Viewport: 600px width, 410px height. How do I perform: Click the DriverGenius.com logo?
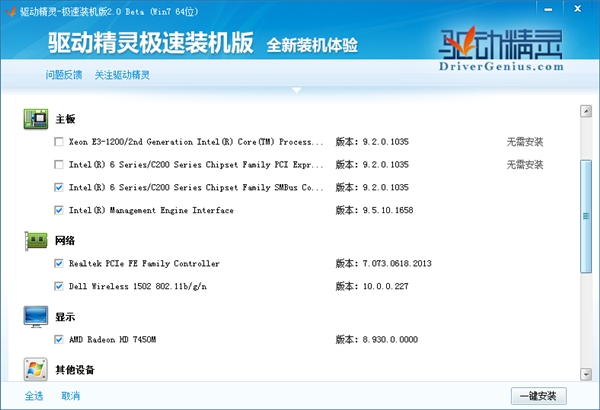click(501, 49)
